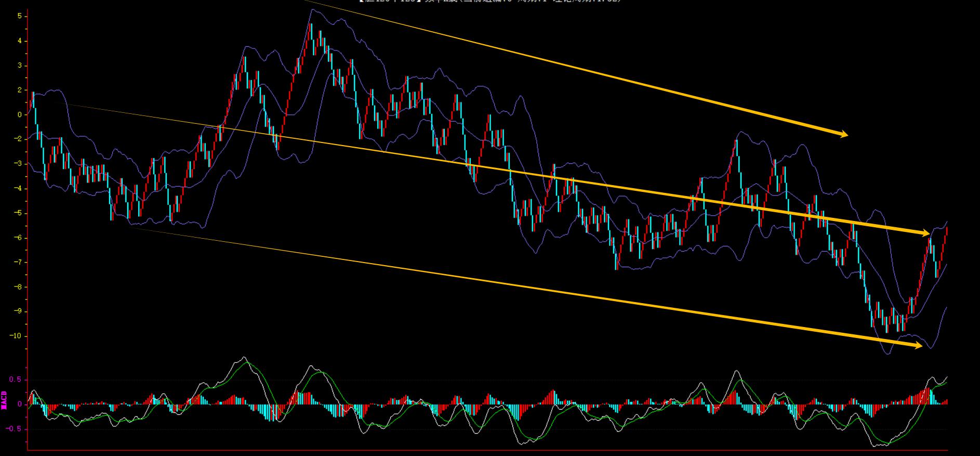
Task: Click the "-10" label on the price axis
Action: click(x=15, y=336)
